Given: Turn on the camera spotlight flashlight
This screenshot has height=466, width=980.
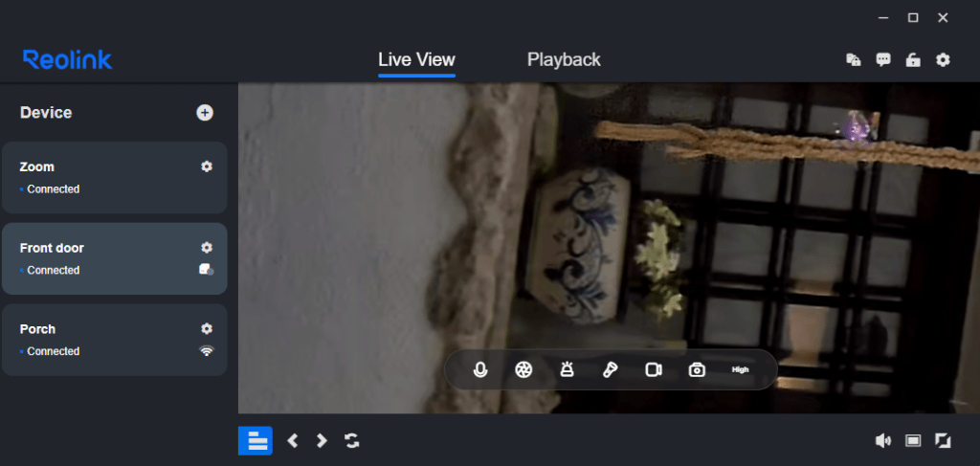Looking at the screenshot, I should [x=610, y=369].
